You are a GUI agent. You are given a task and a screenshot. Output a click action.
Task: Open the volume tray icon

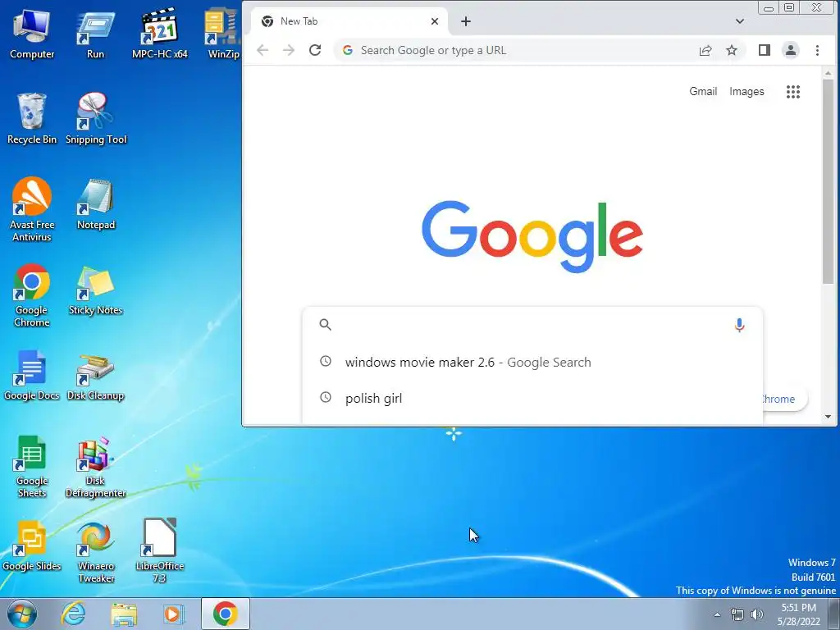[x=756, y=614]
